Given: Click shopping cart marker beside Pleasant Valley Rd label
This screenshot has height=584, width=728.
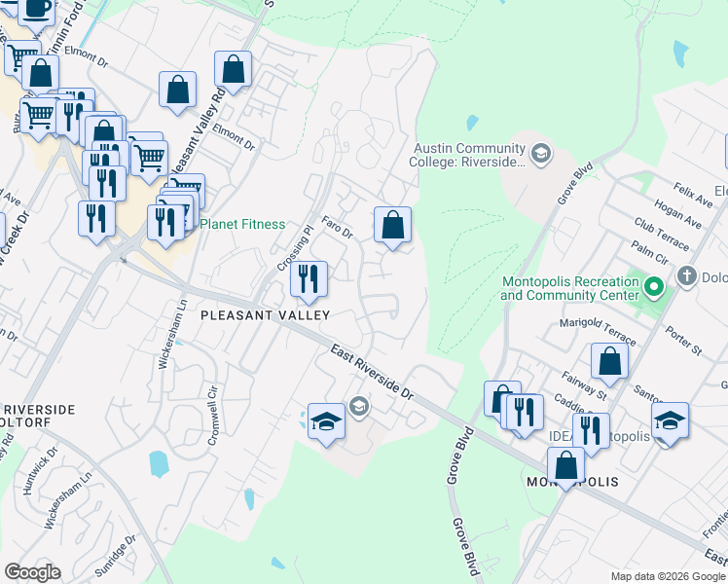Looking at the screenshot, I should (x=149, y=162).
